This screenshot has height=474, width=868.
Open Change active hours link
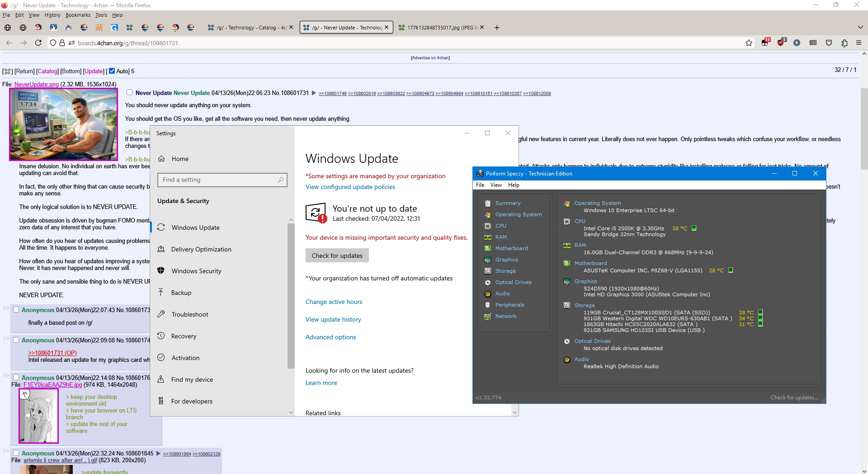pyautogui.click(x=334, y=302)
